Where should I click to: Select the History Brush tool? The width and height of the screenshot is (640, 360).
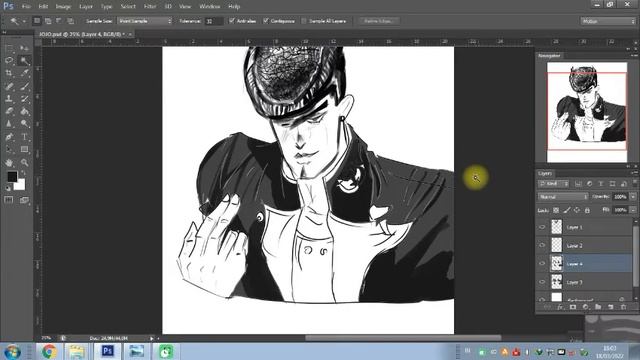24,99
